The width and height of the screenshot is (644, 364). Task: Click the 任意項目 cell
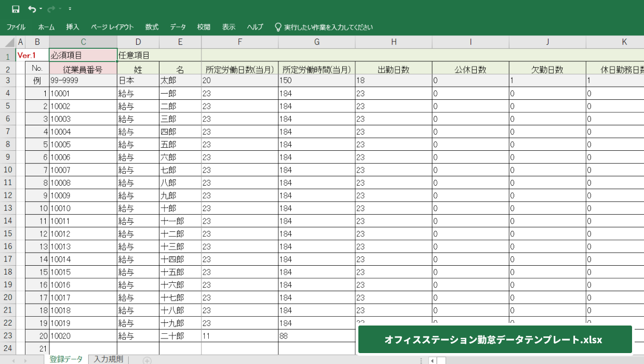tap(138, 55)
